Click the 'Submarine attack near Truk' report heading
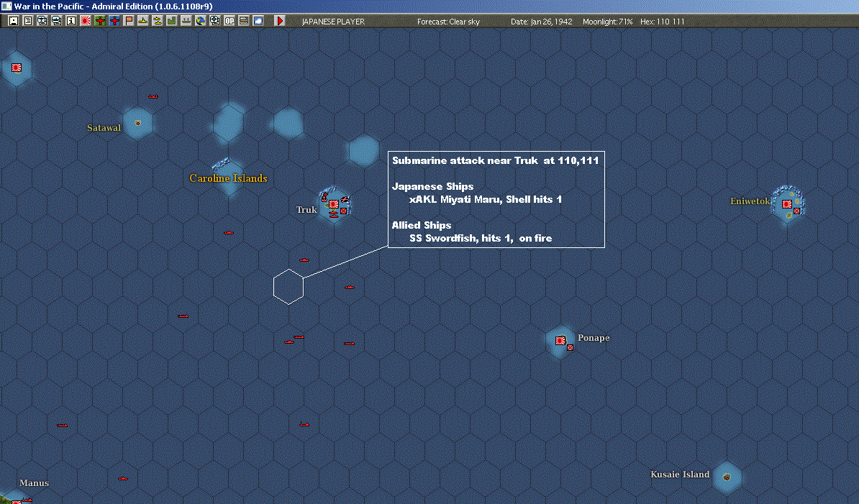This screenshot has height=504, width=859. point(495,160)
